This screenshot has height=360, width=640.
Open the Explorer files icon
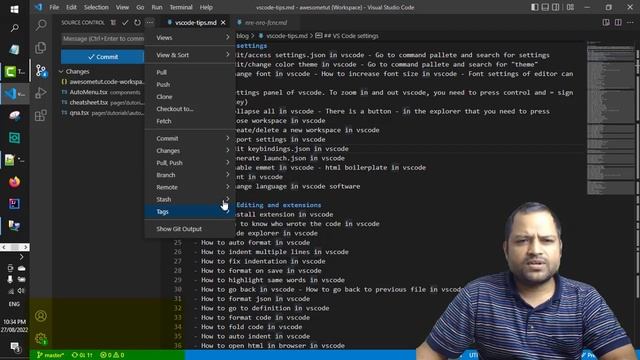[41, 48]
